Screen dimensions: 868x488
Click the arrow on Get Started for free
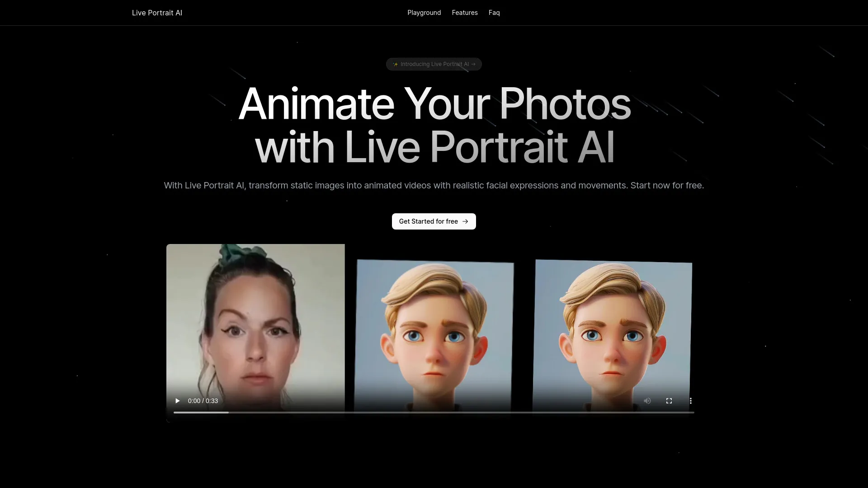coord(465,221)
